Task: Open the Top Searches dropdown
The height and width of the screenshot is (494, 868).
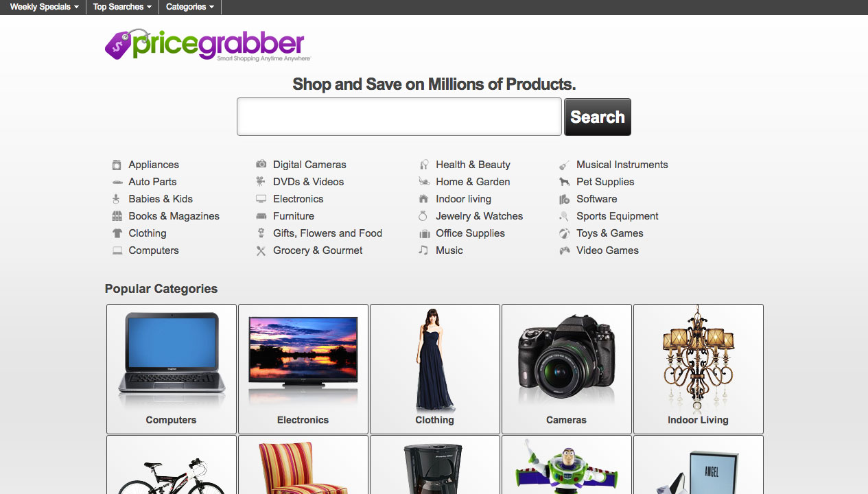Action: (x=122, y=7)
